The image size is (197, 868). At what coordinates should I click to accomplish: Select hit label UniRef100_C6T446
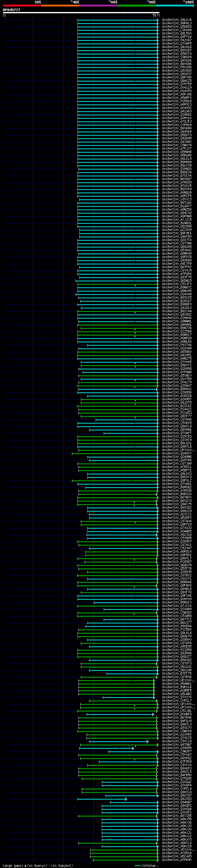click(x=176, y=419)
